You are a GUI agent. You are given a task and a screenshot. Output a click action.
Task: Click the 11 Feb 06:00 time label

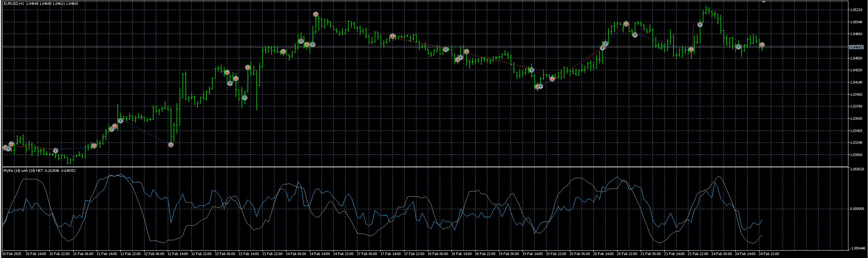[x=83, y=254]
